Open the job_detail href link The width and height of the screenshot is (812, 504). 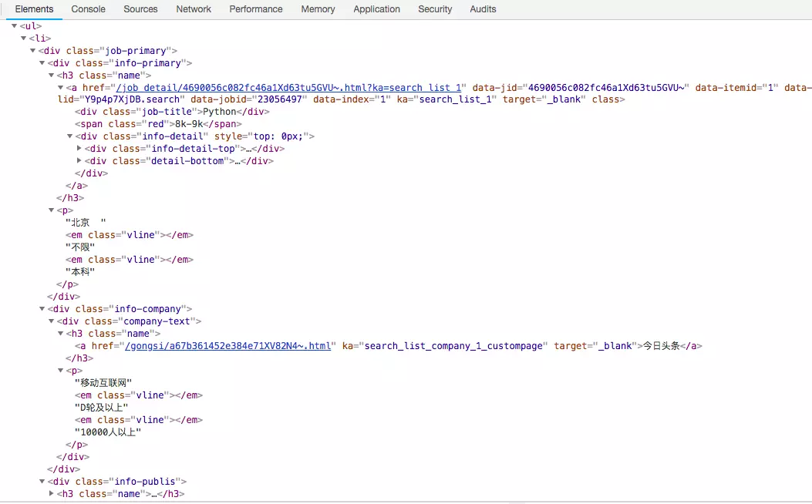[x=288, y=87]
